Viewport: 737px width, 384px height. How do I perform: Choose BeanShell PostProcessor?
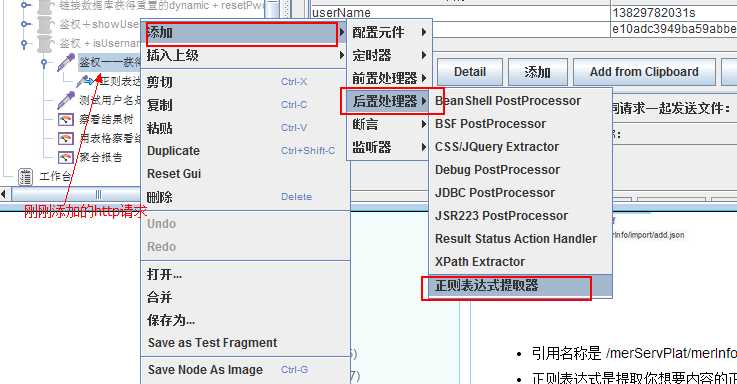point(520,101)
